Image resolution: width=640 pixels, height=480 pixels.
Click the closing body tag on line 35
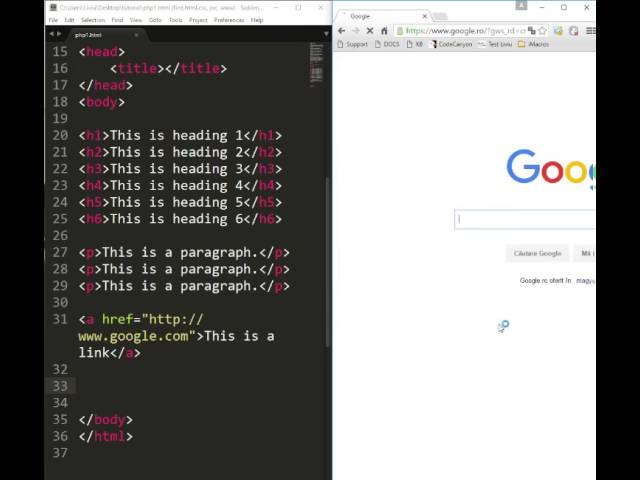(x=106, y=420)
